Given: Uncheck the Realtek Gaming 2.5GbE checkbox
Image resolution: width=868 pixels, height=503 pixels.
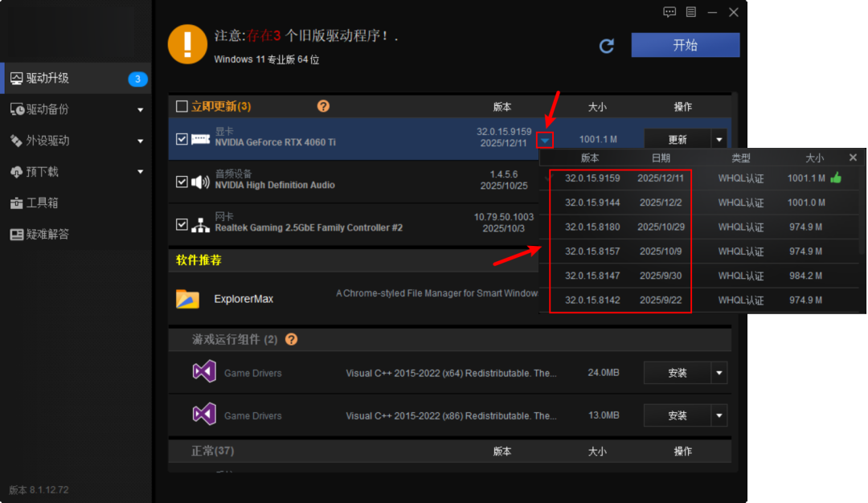Looking at the screenshot, I should point(182,224).
